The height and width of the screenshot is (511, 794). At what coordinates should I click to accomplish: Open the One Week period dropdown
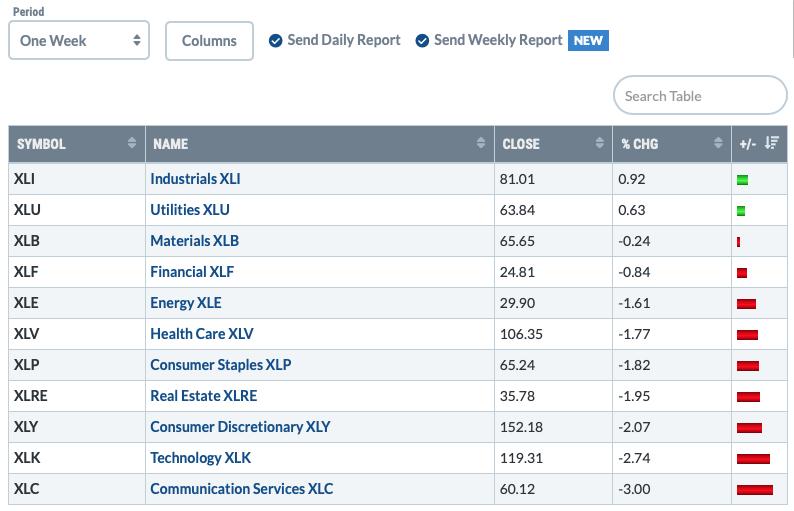click(79, 40)
